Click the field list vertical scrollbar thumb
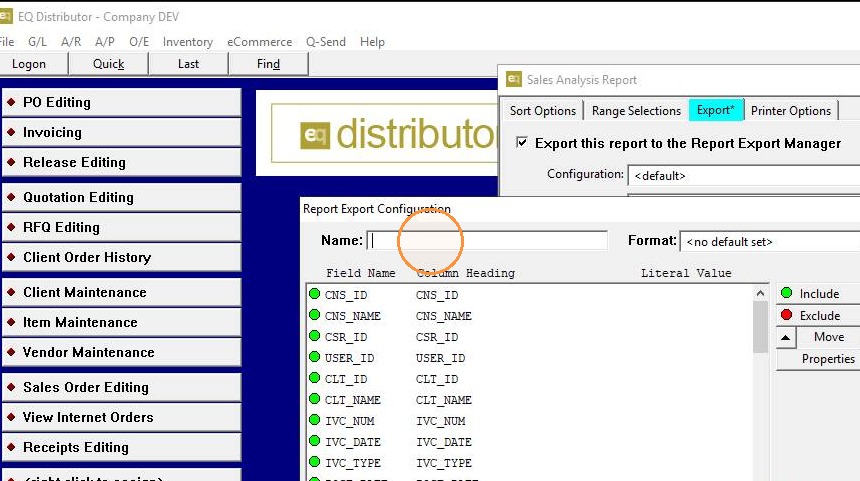Image resolution: width=860 pixels, height=481 pixels. (760, 327)
